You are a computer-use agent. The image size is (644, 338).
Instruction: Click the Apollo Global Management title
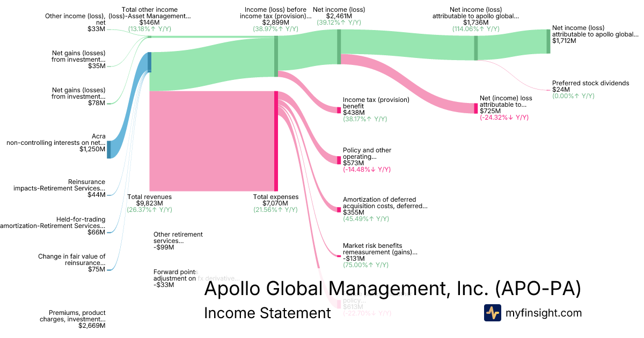point(392,289)
